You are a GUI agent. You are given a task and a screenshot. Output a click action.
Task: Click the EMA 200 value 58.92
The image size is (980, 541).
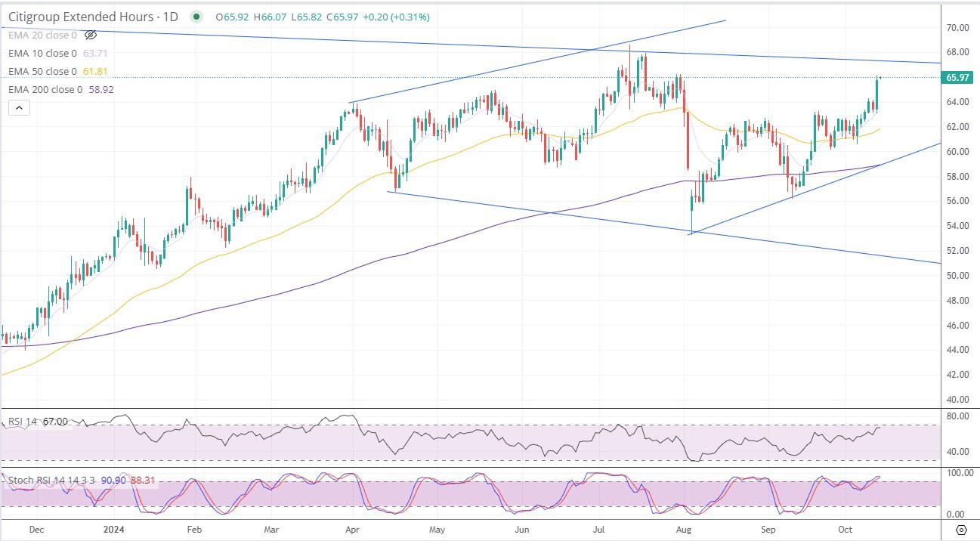(100, 90)
